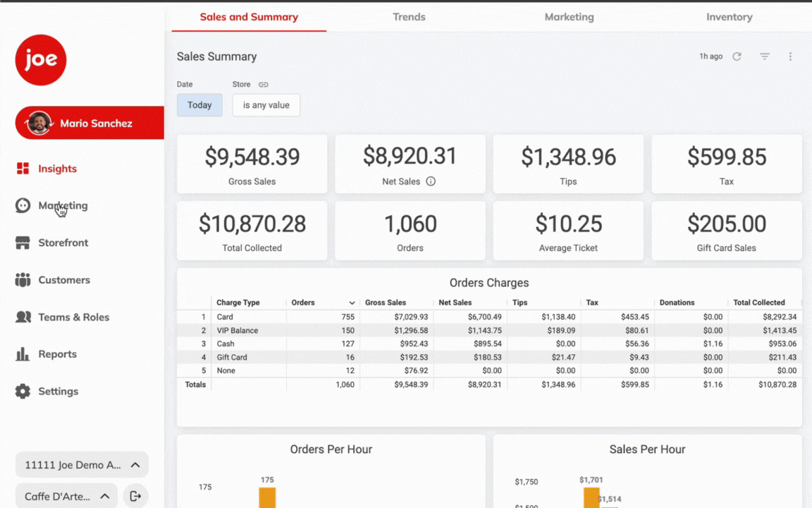The image size is (812, 508).
Task: Click the $9,548.39 Gross Sales tile
Action: [x=252, y=164]
